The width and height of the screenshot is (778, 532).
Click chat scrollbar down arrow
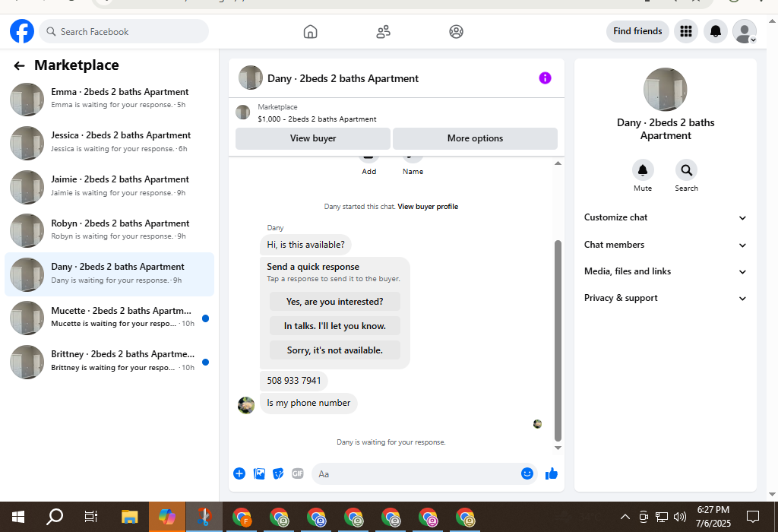pyautogui.click(x=558, y=448)
